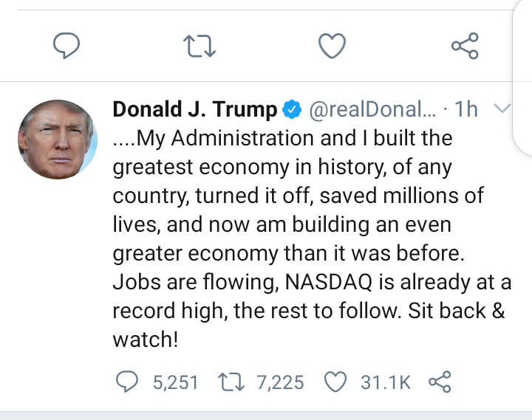Image resolution: width=532 pixels, height=420 pixels.
Task: Tap the reply icon in the top action row
Action: point(67,47)
